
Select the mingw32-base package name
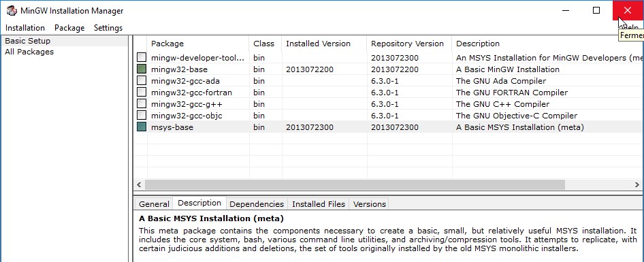coord(179,69)
